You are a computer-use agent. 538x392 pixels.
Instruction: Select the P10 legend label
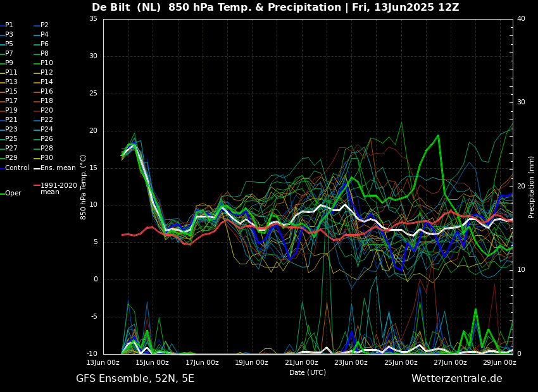(x=47, y=63)
